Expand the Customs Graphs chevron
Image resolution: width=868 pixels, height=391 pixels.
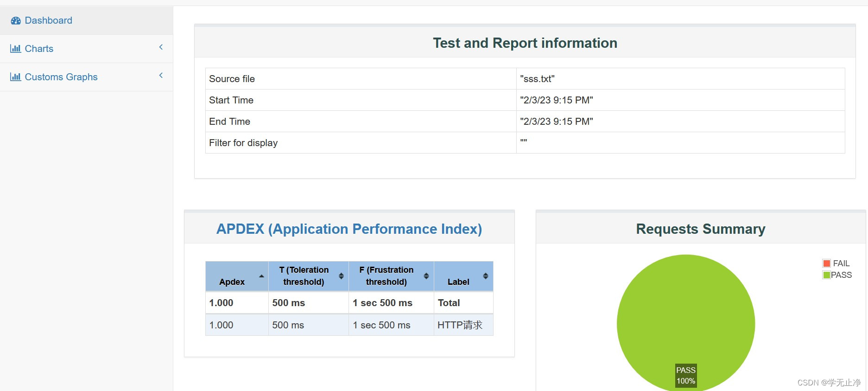click(x=161, y=75)
